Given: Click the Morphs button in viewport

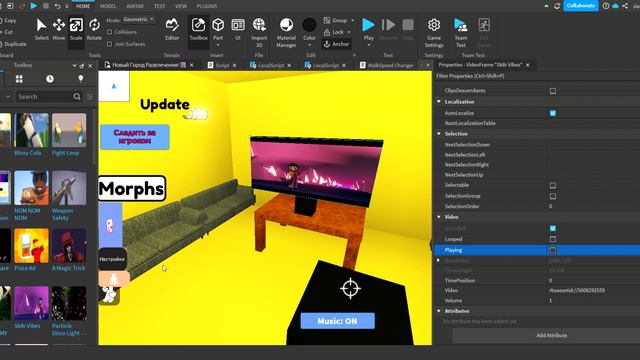Looking at the screenshot, I should [x=132, y=189].
